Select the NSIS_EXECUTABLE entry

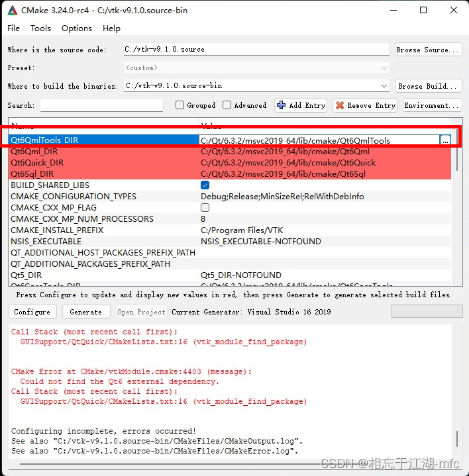click(x=46, y=242)
